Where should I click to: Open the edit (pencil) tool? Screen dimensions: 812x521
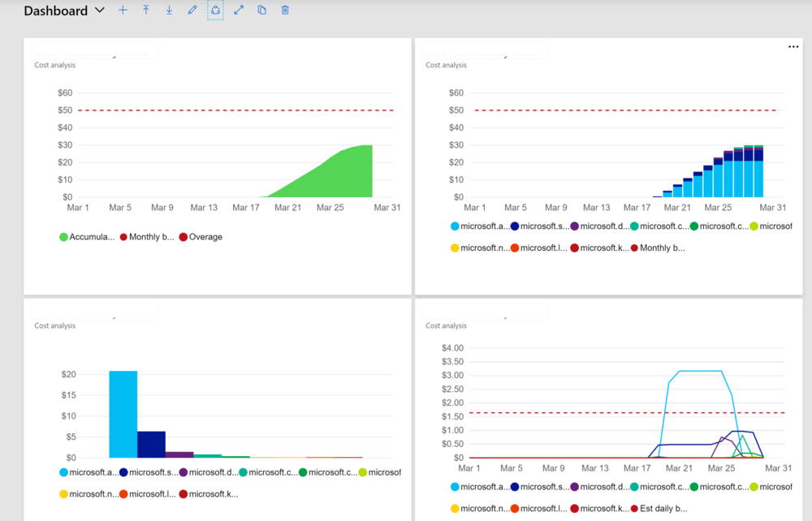click(x=192, y=10)
